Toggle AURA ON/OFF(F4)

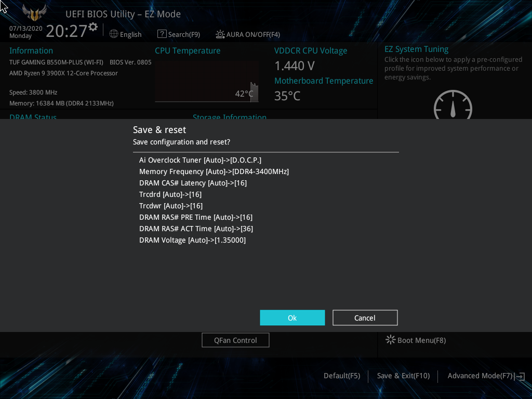[x=253, y=34]
